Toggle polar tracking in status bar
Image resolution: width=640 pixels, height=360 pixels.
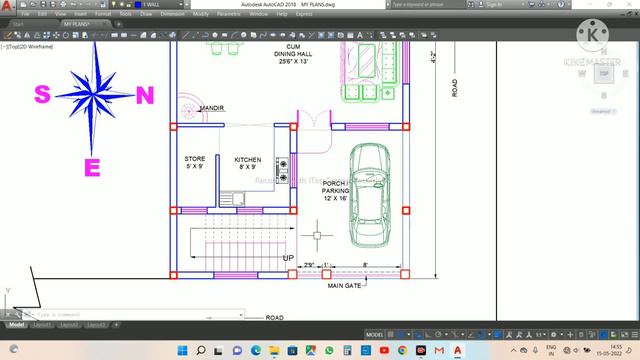[x=438, y=335]
